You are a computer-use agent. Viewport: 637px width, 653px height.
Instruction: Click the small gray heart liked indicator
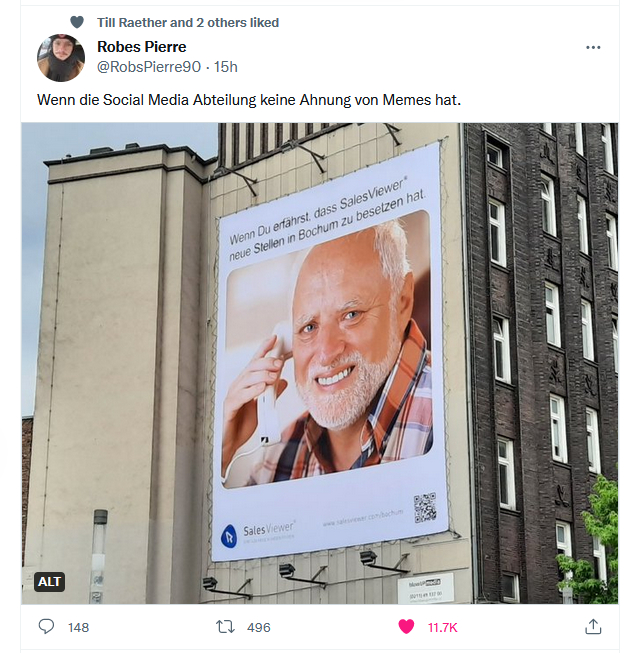pos(77,22)
